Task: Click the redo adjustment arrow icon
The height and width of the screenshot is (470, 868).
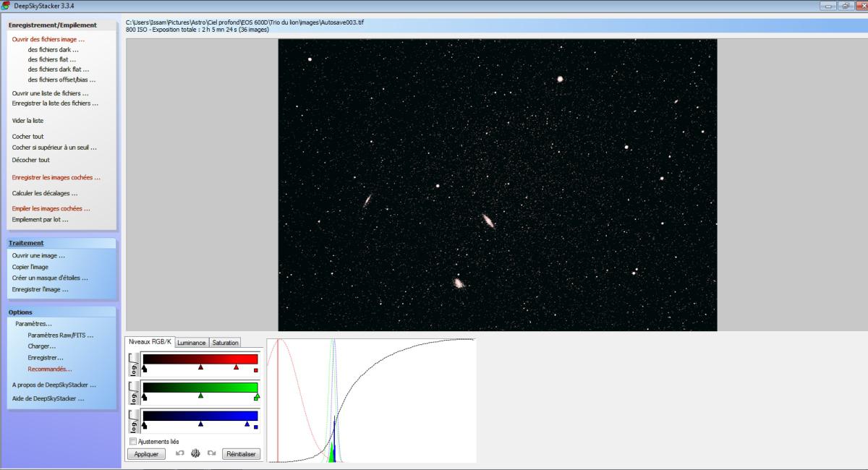Action: pos(211,453)
